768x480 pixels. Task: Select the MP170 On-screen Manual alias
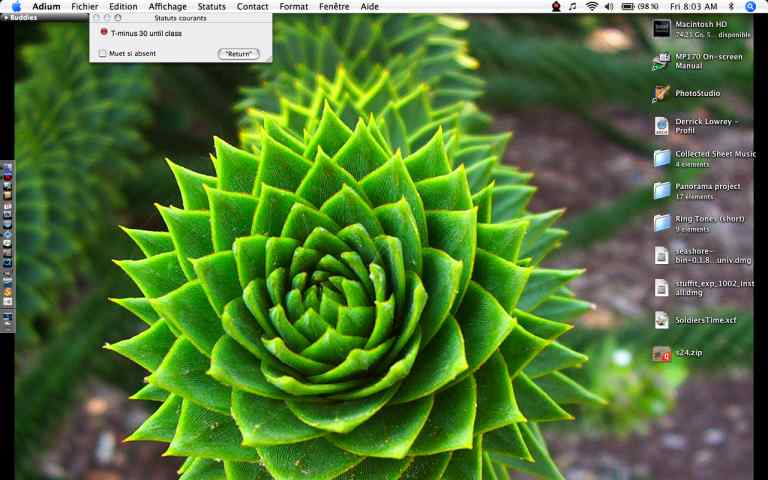(x=661, y=62)
